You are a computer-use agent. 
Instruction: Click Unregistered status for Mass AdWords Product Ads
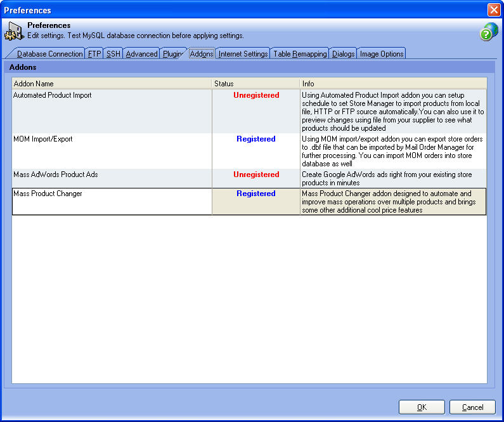pyautogui.click(x=256, y=175)
